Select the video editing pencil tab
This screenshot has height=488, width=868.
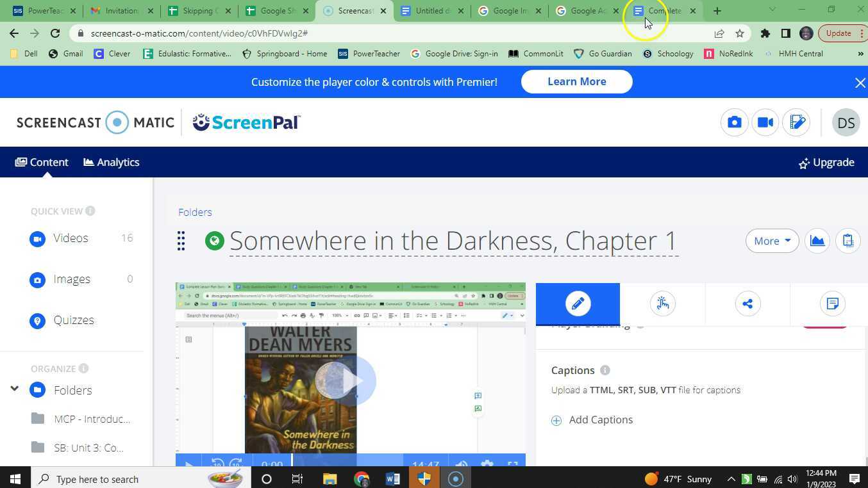tap(577, 304)
